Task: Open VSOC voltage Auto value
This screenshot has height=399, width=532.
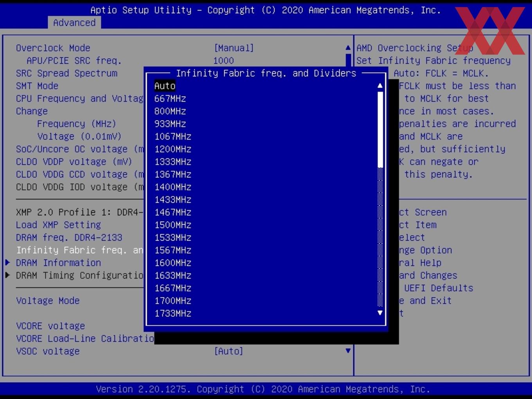Action: pyautogui.click(x=228, y=351)
